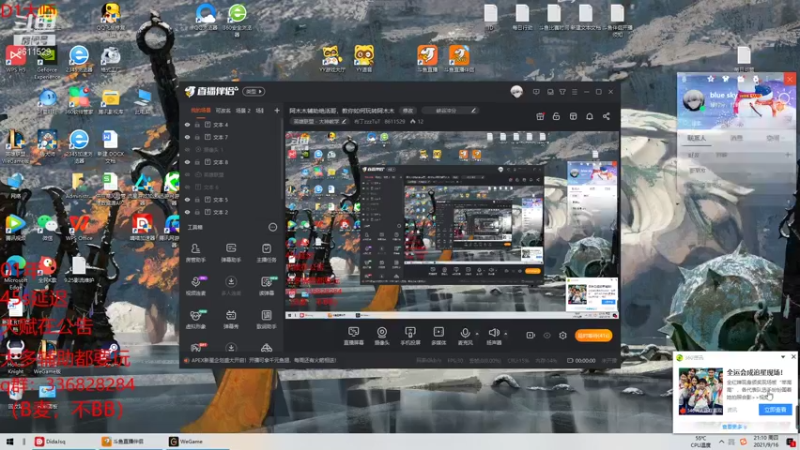Toggle preview eye icon near settings
The width and height of the screenshot is (800, 450).
point(547,335)
